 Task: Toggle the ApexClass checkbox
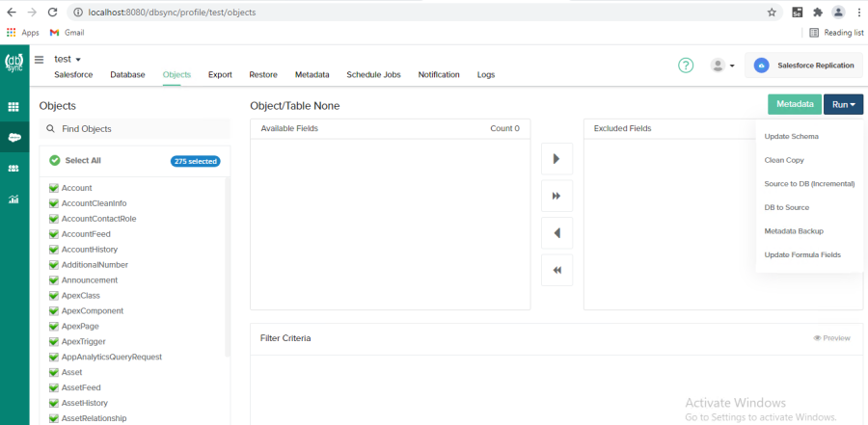click(x=54, y=296)
